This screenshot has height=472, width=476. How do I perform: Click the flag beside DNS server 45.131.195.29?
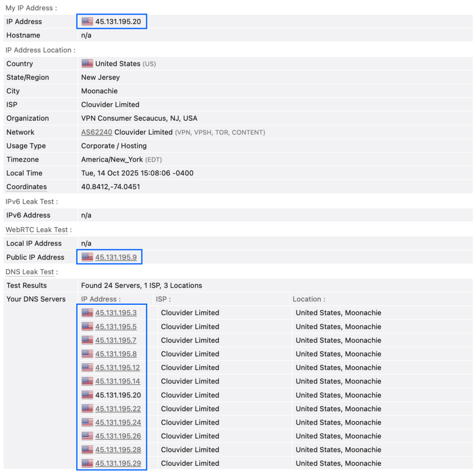coord(87,463)
